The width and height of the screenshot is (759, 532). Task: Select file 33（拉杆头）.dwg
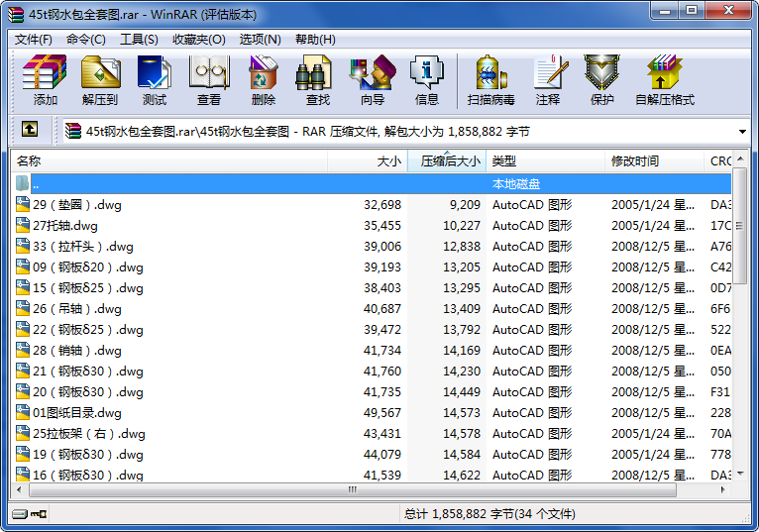point(372,246)
